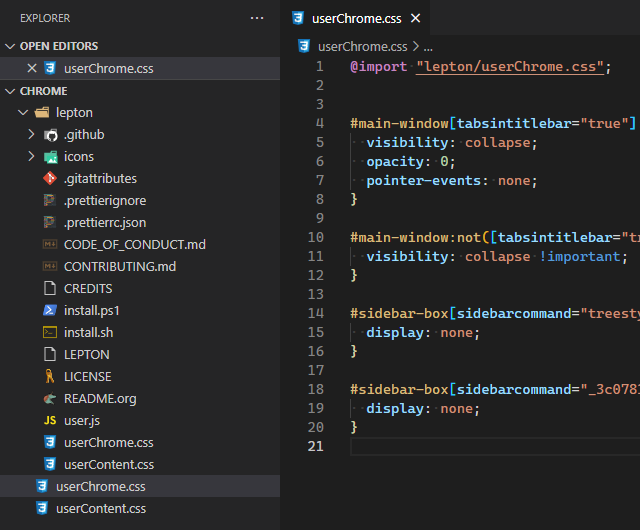640x530 pixels.
Task: Open Explorer more actions ellipsis menu
Action: (x=257, y=18)
